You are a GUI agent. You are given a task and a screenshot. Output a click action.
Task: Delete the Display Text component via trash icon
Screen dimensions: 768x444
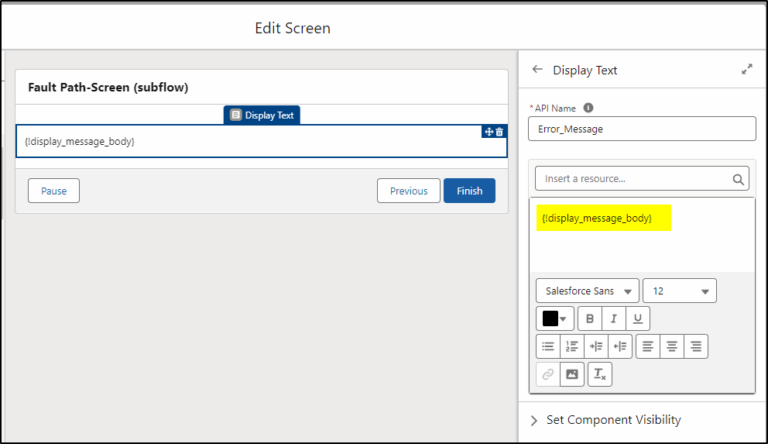click(x=500, y=132)
